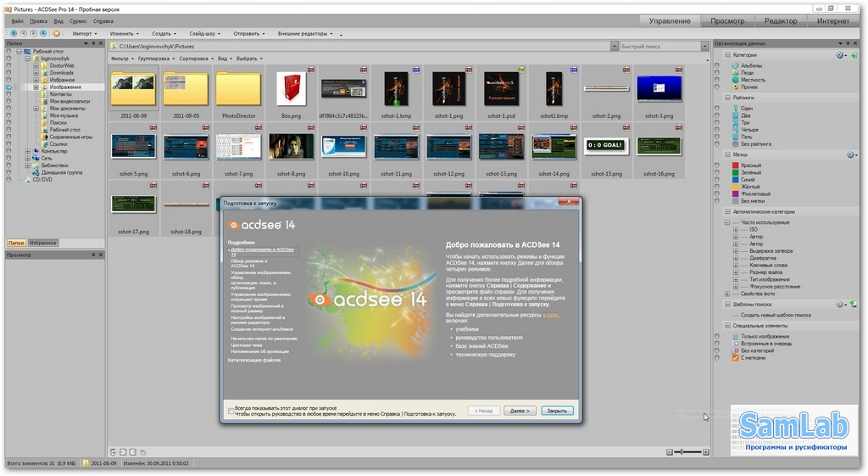Toggle Easy-Select marker for Красный label

[x=717, y=165]
